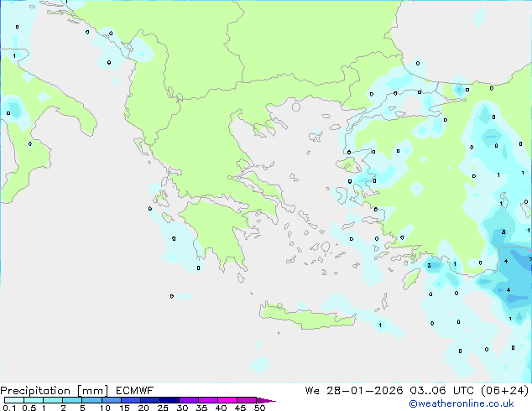Click the 40–45 mm magenta legend swatch
The image size is (532, 411).
[x=230, y=400]
